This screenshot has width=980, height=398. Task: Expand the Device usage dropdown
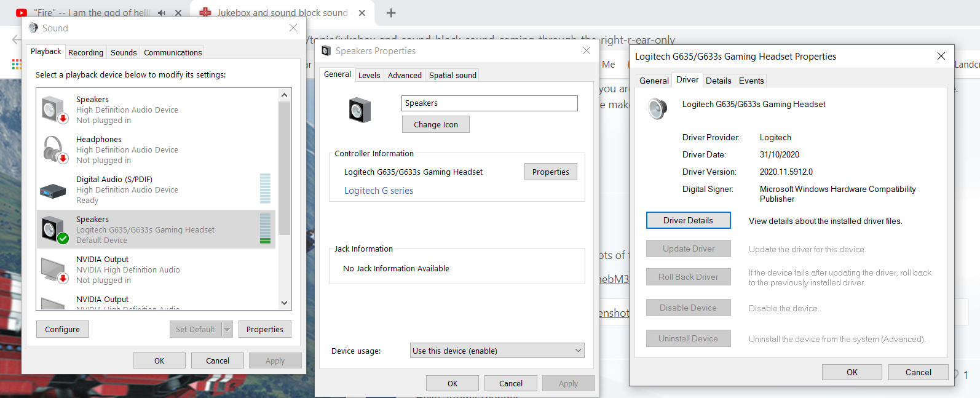click(497, 351)
